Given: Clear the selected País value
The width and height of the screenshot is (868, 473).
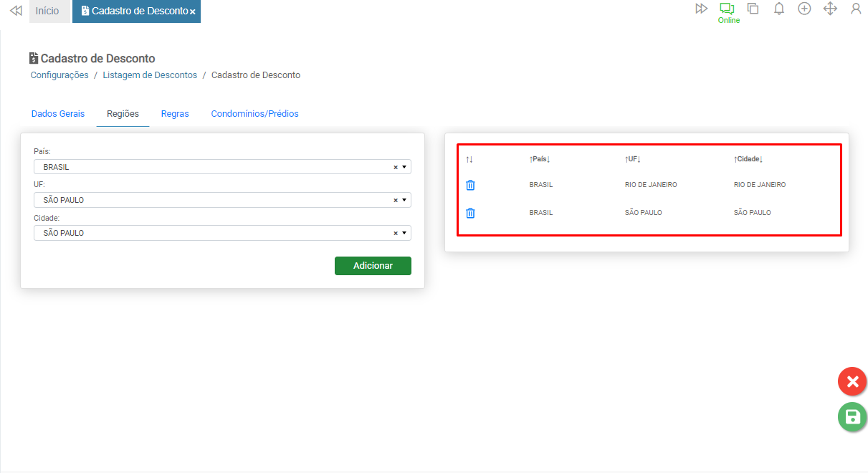Looking at the screenshot, I should [x=395, y=167].
